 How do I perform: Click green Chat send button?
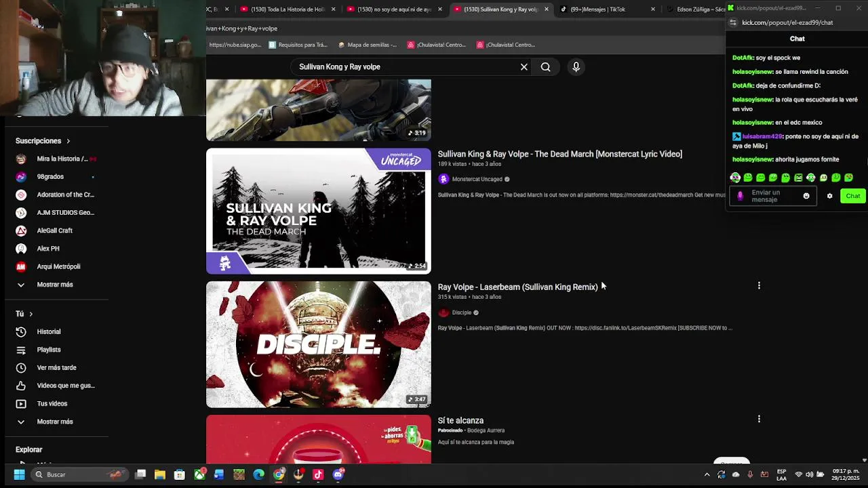(852, 196)
